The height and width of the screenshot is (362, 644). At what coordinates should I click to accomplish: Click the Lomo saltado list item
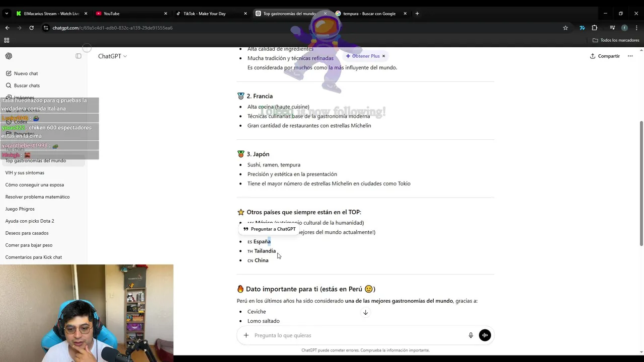(x=263, y=321)
